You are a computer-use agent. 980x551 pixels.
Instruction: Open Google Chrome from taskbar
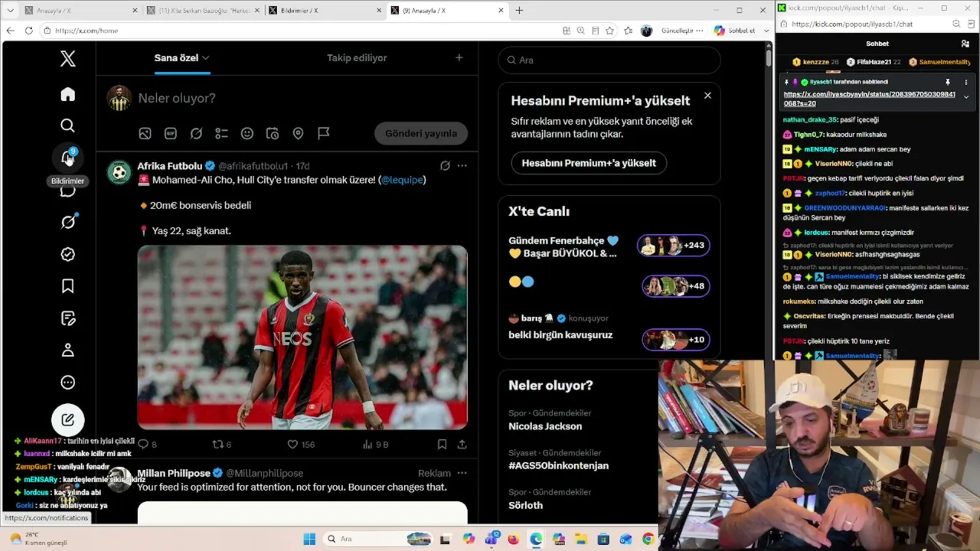648,539
